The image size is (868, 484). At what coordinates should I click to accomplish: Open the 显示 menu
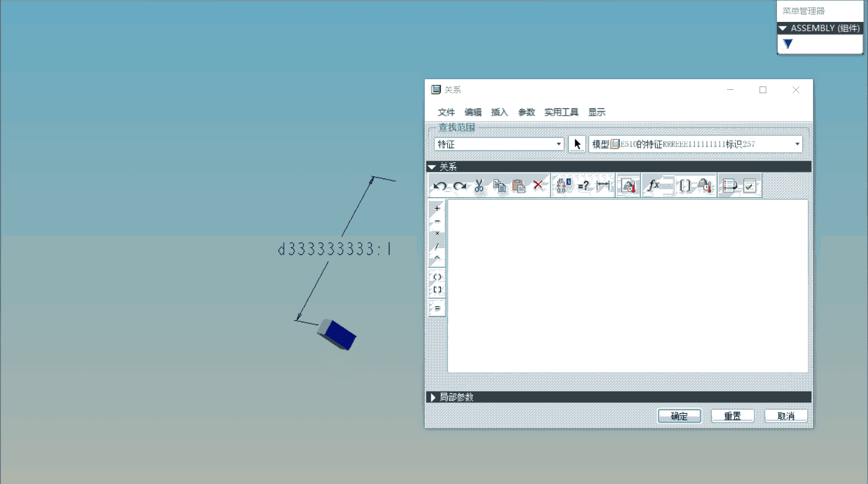pyautogui.click(x=597, y=112)
